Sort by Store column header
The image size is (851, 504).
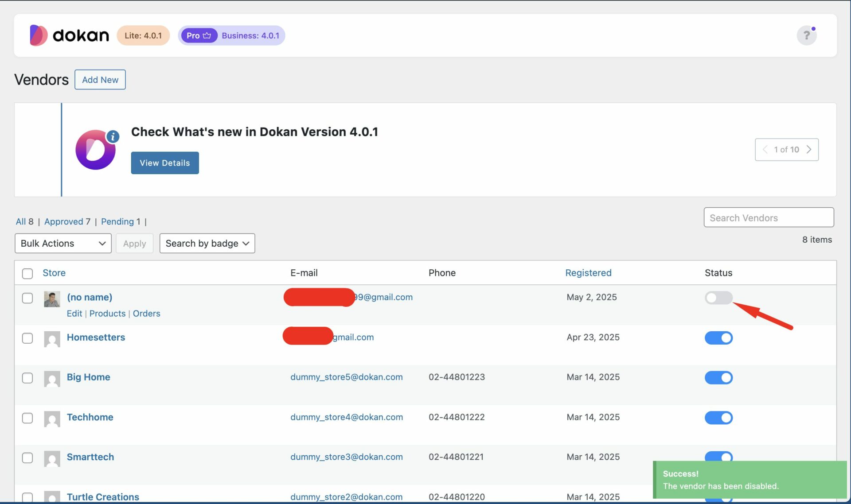pyautogui.click(x=54, y=273)
